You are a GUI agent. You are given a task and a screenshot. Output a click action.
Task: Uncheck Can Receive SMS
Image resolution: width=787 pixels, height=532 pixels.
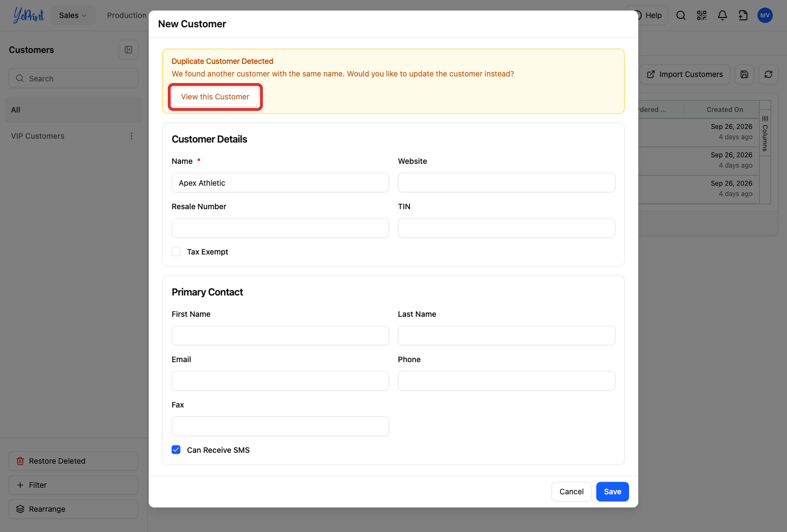[x=176, y=450]
